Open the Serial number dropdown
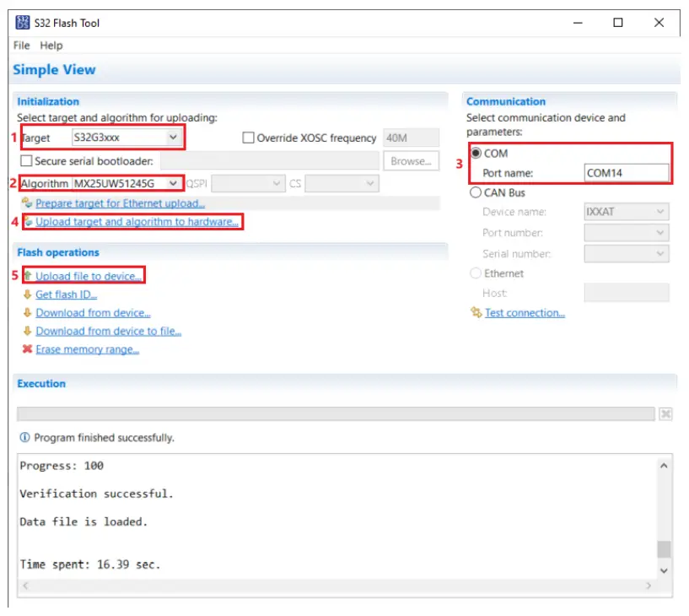The height and width of the screenshot is (616, 689). 626,254
